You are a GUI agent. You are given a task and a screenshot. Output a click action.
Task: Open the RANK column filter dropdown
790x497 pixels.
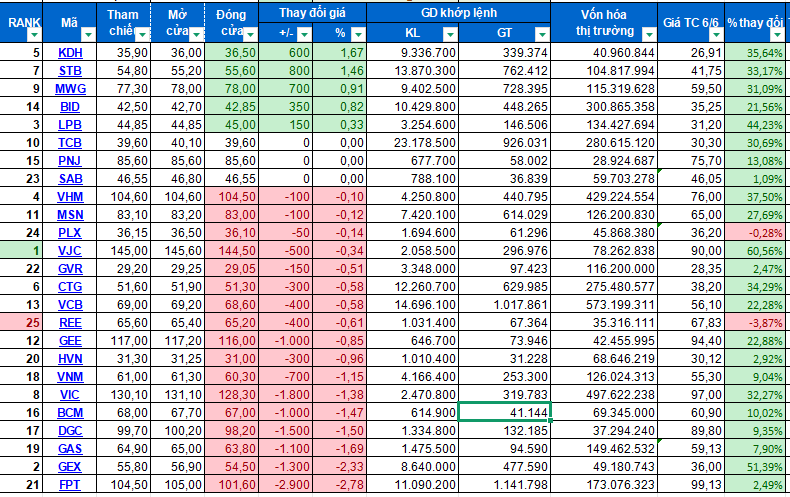point(34,35)
